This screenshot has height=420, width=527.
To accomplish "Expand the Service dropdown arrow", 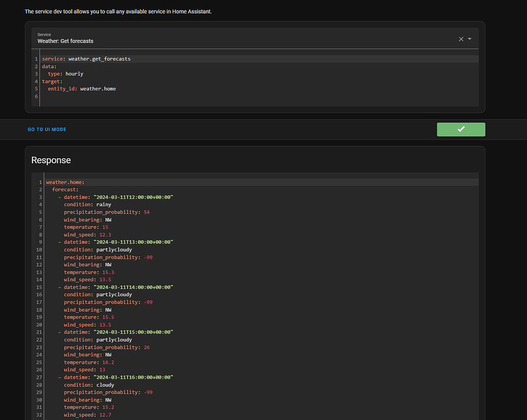I will pyautogui.click(x=470, y=39).
